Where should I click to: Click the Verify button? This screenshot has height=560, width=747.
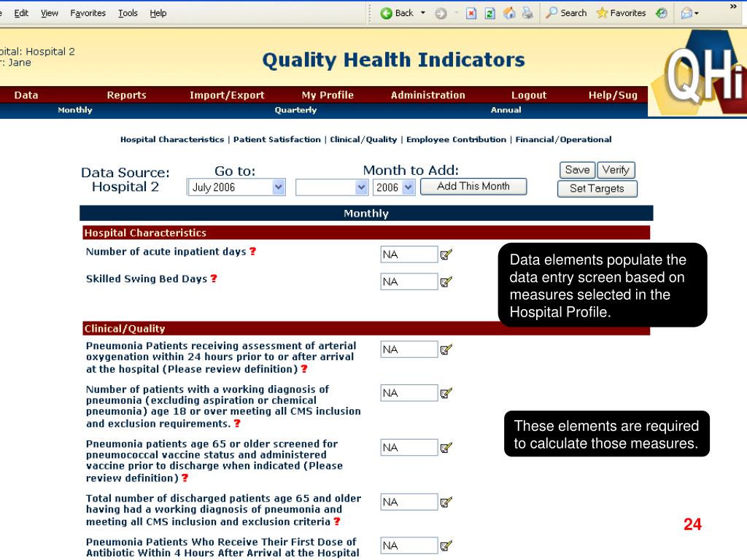point(616,170)
